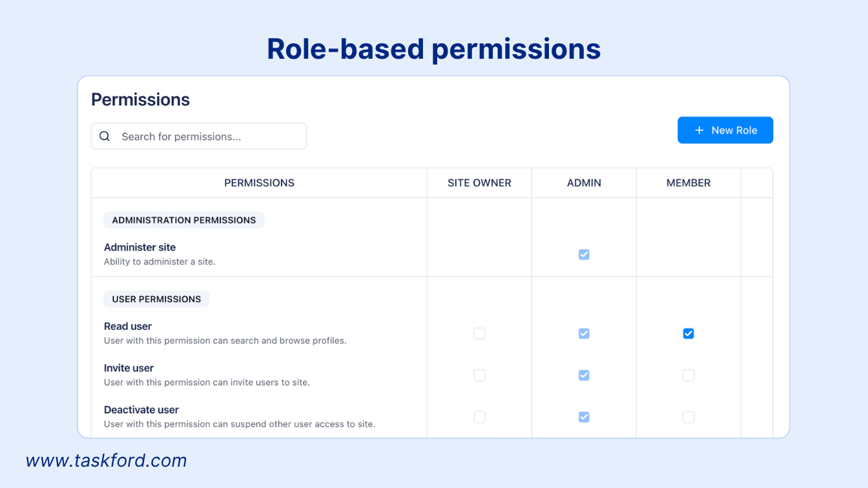Click the Site Owner column header

(x=479, y=183)
